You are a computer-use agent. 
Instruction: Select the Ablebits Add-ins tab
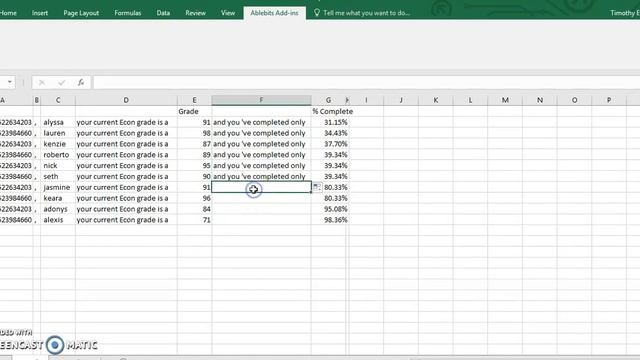coord(274,13)
